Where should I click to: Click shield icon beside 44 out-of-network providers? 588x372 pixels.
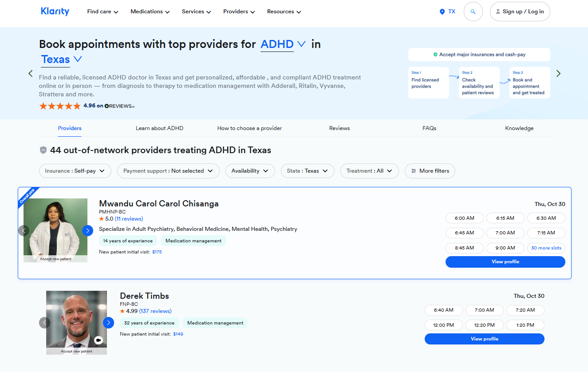click(43, 150)
